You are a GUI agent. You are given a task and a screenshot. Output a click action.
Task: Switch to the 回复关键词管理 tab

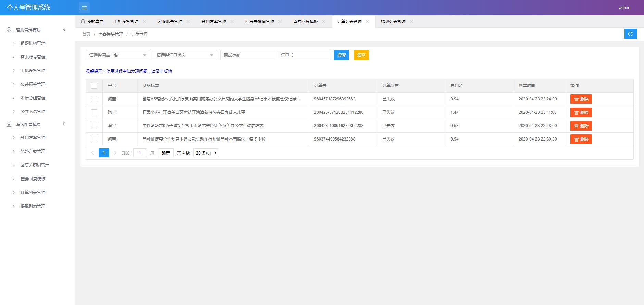click(x=260, y=21)
